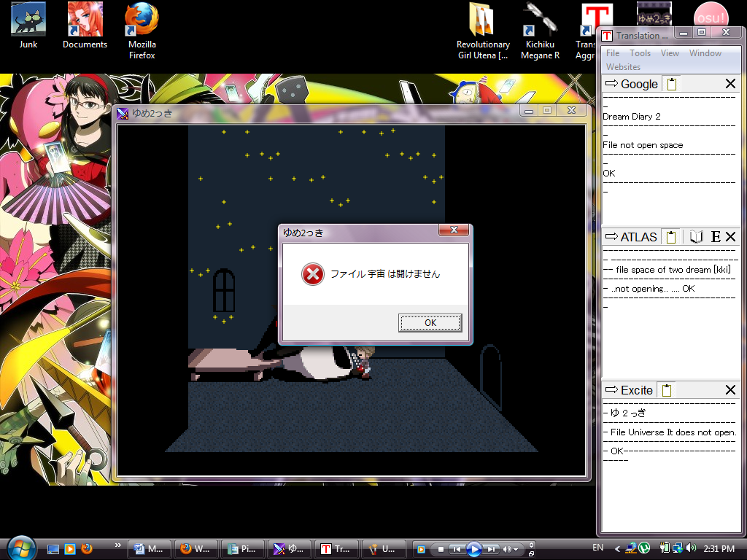Open the Windows Start orb
747x560 pixels.
click(x=21, y=548)
